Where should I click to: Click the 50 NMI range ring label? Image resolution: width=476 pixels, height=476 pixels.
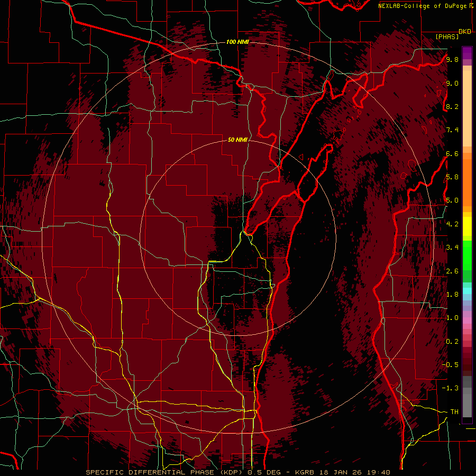(237, 140)
